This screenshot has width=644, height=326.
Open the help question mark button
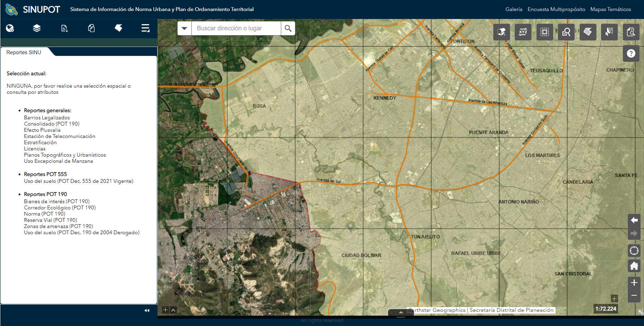point(631,53)
